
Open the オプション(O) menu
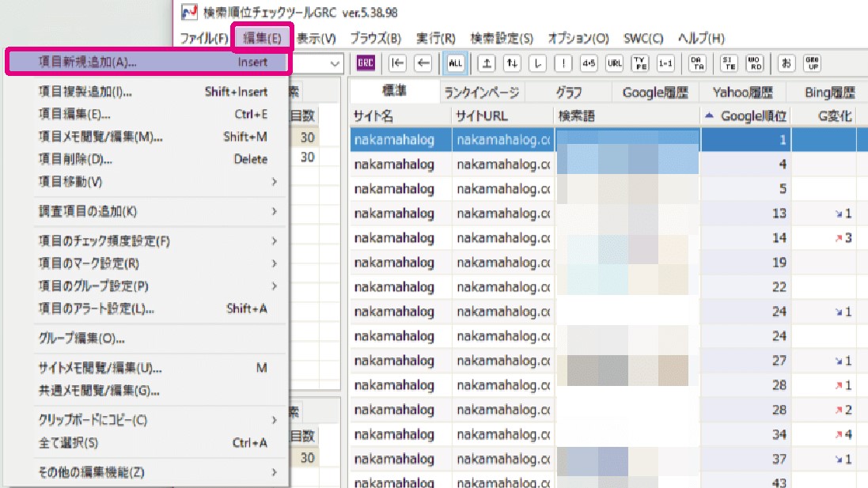(x=578, y=38)
